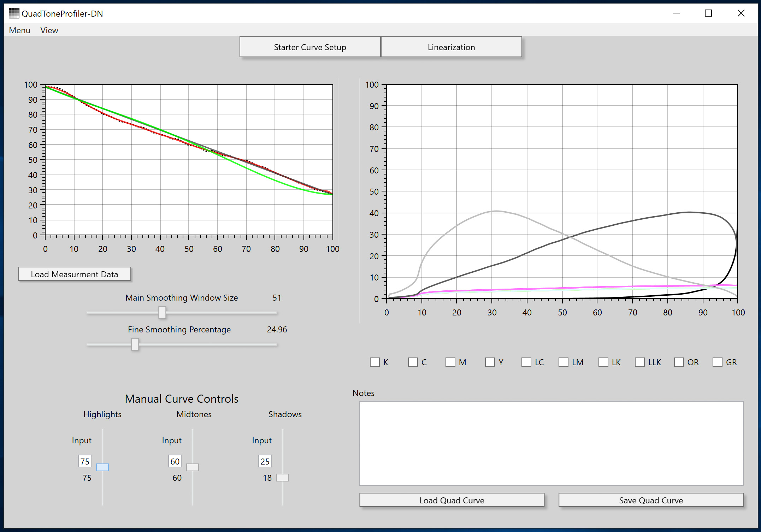Click the Main Smoothing Window Size slider thumb
Screen dimensions: 761x532
pos(162,313)
